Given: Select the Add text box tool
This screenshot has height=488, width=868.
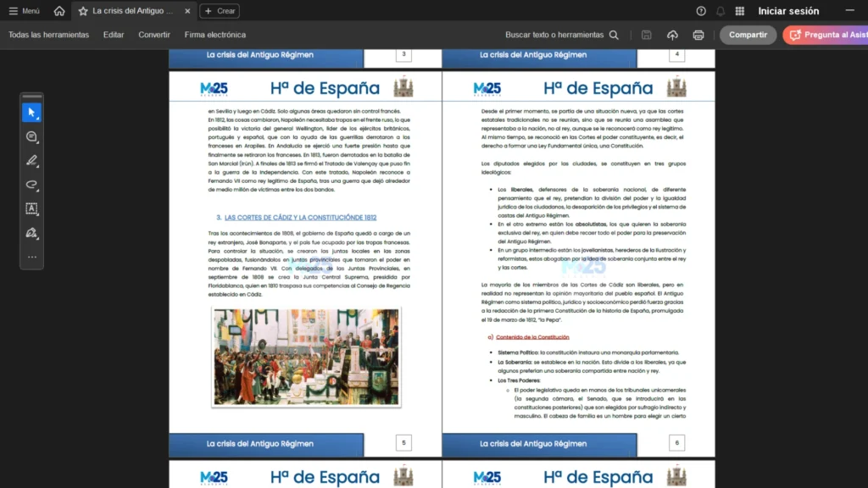Looking at the screenshot, I should 31,208.
